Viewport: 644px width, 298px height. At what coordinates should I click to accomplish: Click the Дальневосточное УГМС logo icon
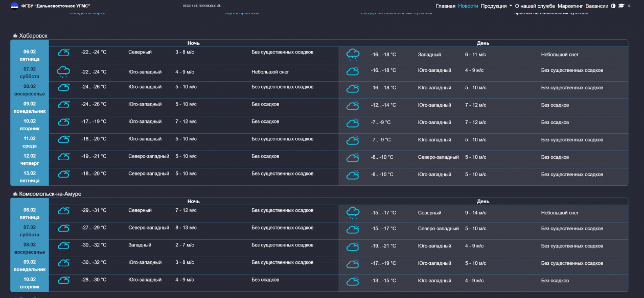click(14, 6)
